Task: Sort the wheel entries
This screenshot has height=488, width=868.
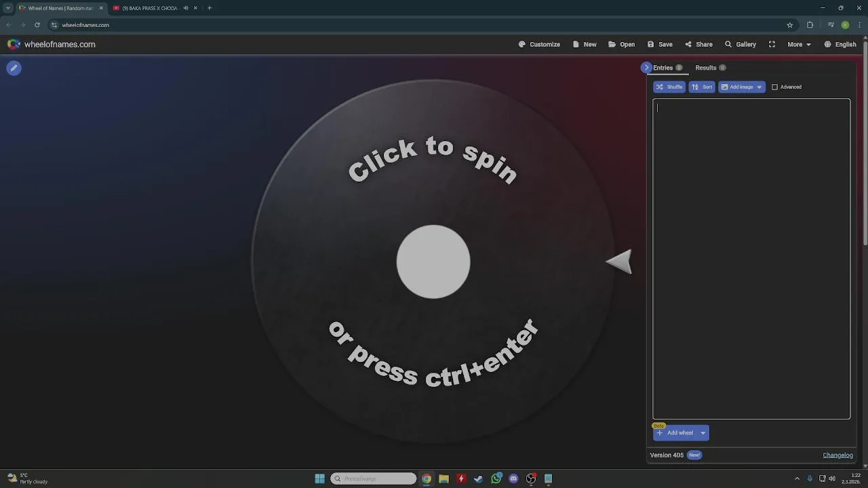Action: click(702, 87)
